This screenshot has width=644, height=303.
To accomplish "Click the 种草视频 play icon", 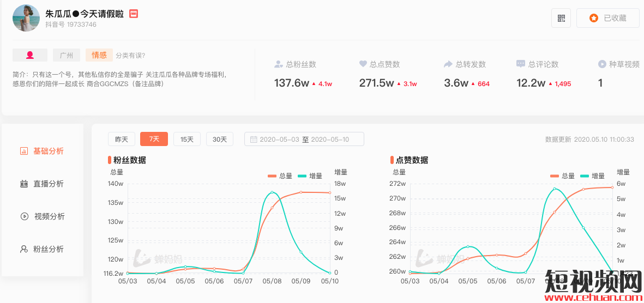I will pyautogui.click(x=602, y=64).
